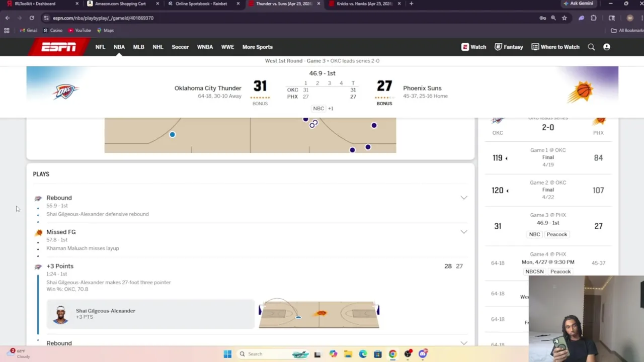Open the Gmail bookmark
Screen dimensions: 644x362
pos(28,30)
